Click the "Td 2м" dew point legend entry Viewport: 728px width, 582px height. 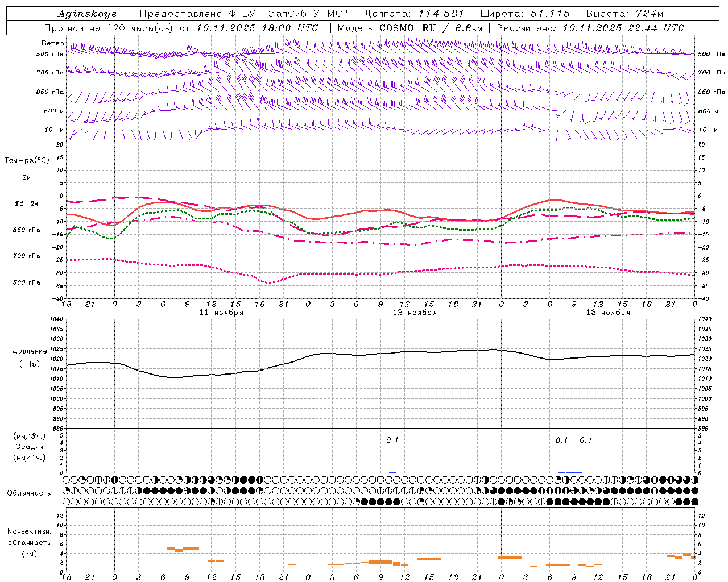pos(27,203)
